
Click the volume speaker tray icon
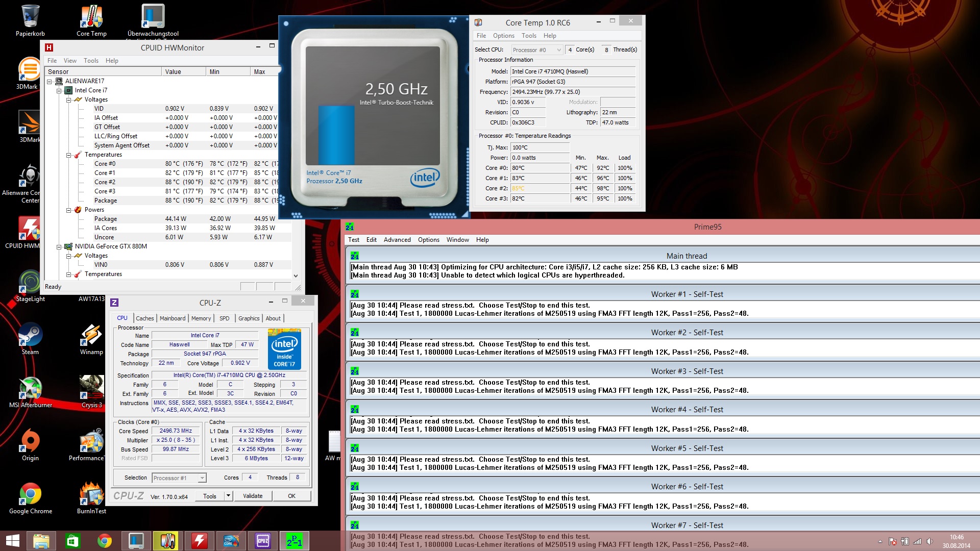(929, 541)
